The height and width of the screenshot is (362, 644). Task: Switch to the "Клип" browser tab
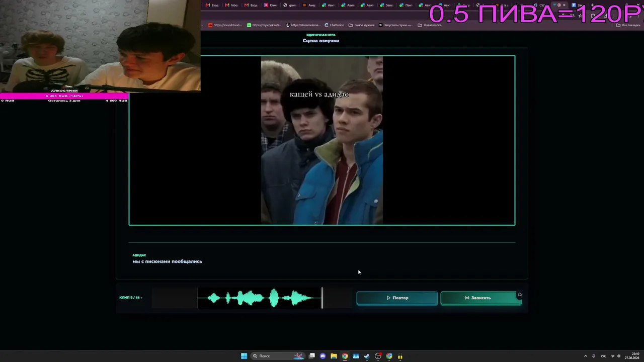point(271,5)
